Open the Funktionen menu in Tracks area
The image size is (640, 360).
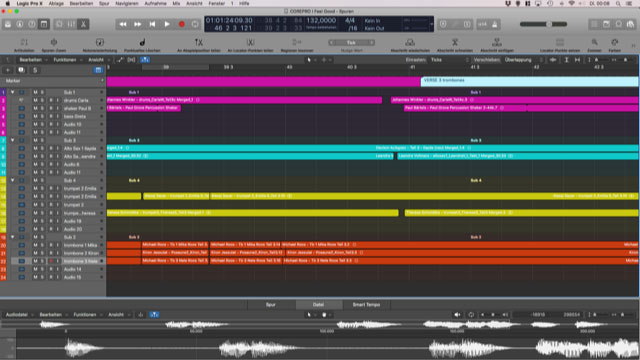click(67, 60)
